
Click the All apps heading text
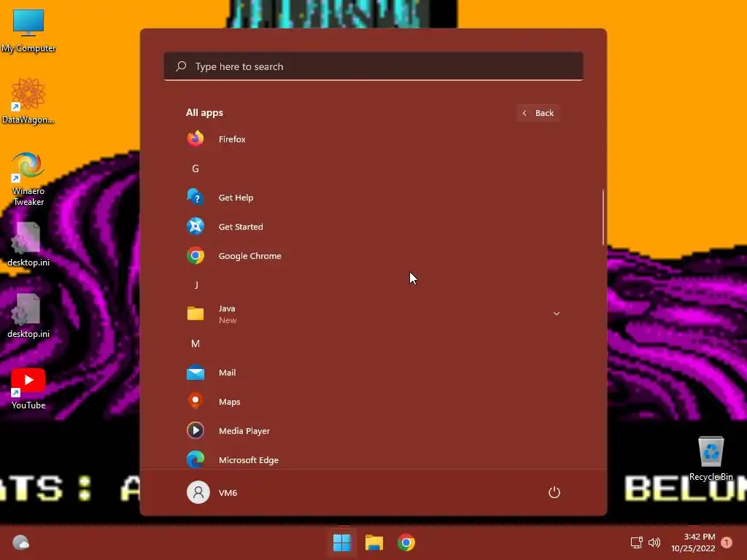[204, 113]
